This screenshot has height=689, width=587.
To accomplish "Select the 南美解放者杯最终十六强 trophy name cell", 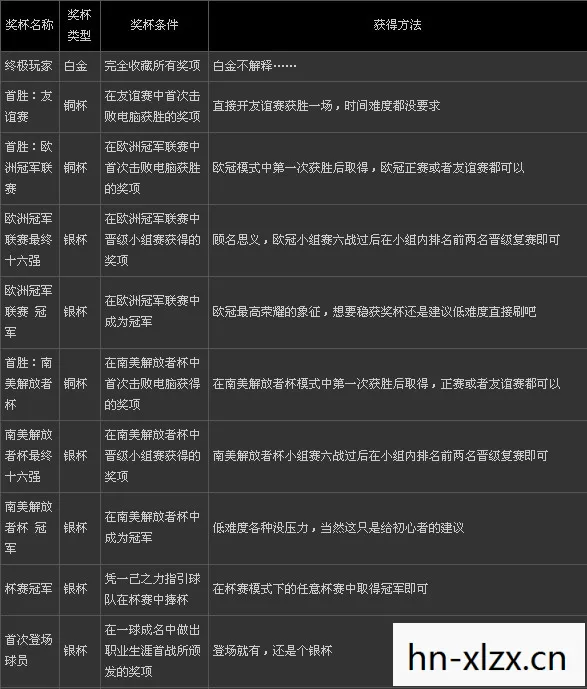I will (29, 457).
